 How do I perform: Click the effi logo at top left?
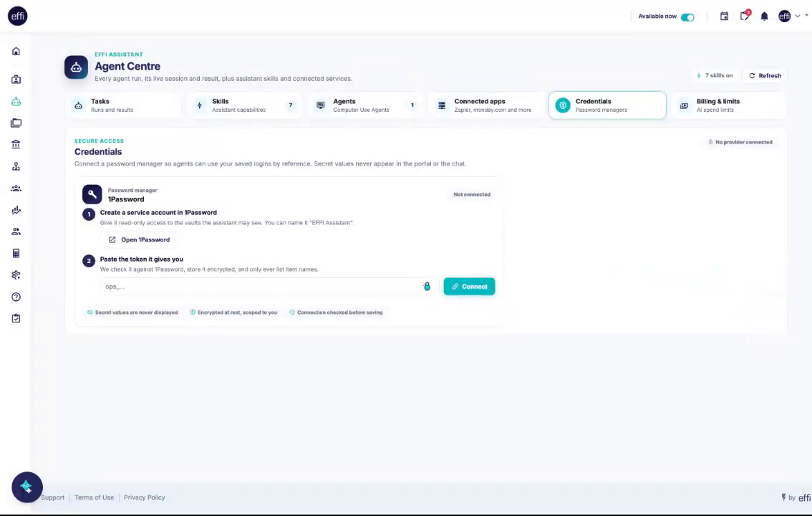coord(18,16)
